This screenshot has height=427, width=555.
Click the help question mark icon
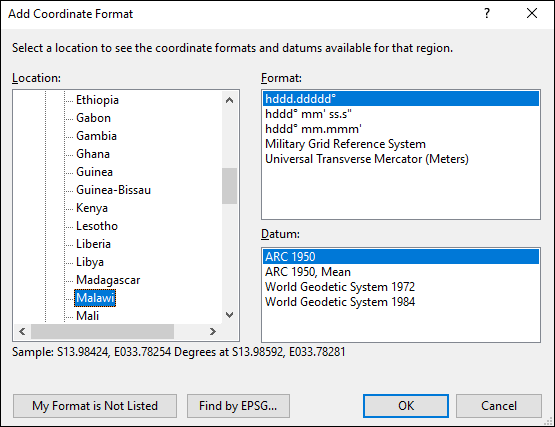(x=487, y=13)
